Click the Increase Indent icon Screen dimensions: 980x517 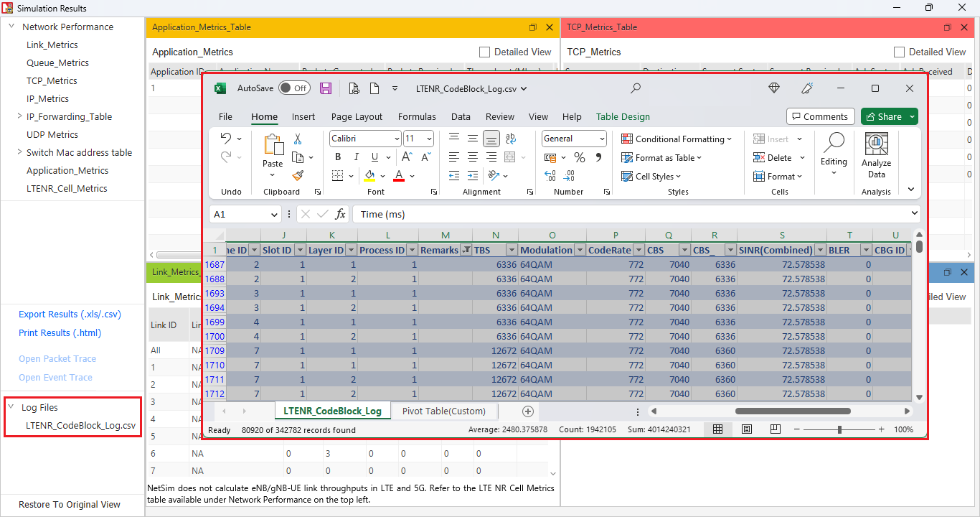[x=473, y=176]
